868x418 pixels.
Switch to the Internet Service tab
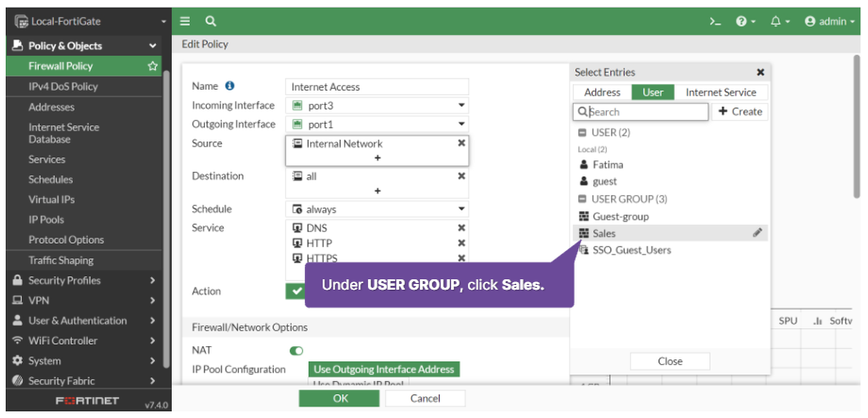(721, 92)
